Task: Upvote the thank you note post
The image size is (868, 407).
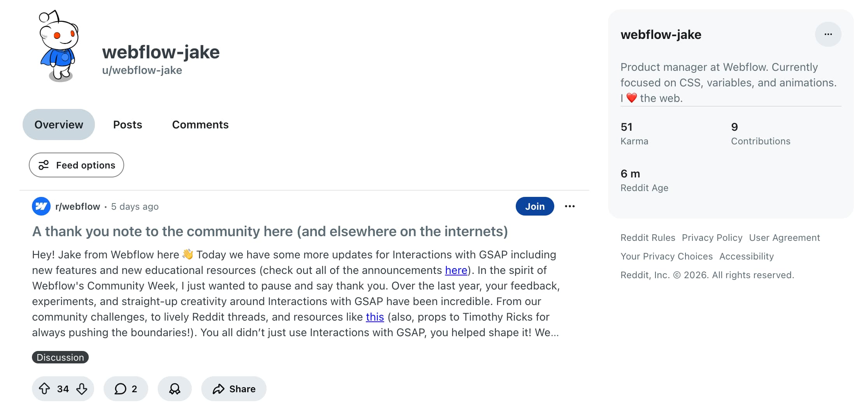Action: (x=44, y=389)
